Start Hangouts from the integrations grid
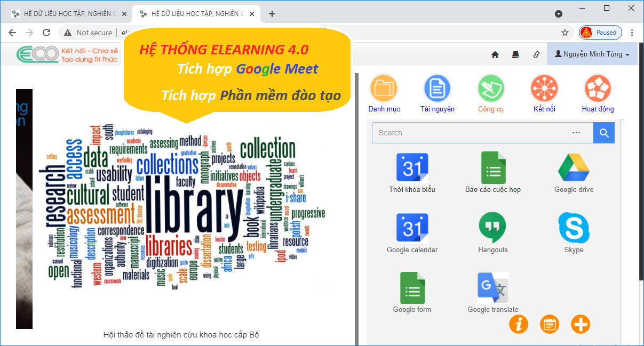Viewport: 644px width, 346px height. pyautogui.click(x=492, y=227)
